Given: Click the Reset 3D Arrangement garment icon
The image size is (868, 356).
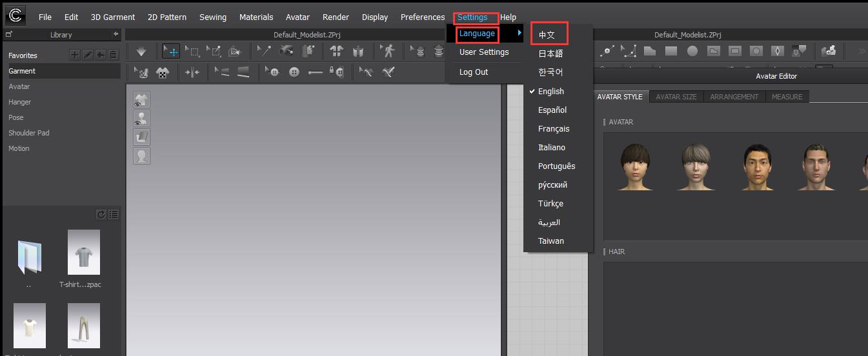Looking at the screenshot, I should point(336,52).
